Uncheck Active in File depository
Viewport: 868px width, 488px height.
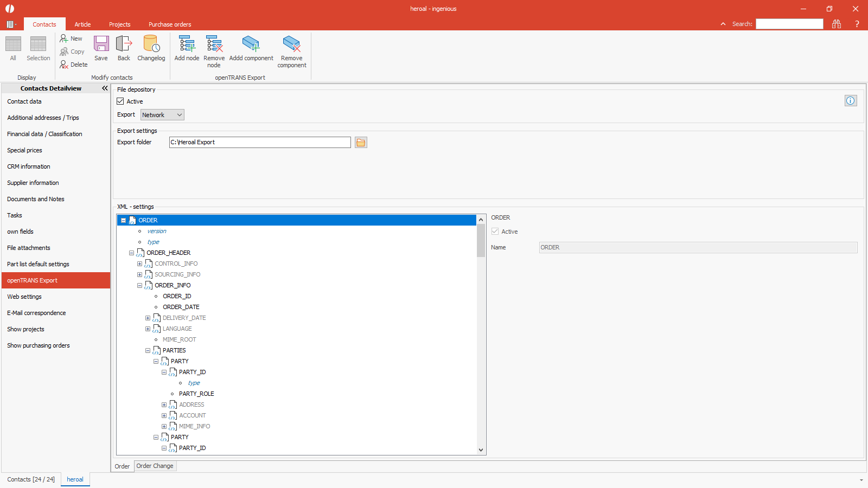click(120, 101)
